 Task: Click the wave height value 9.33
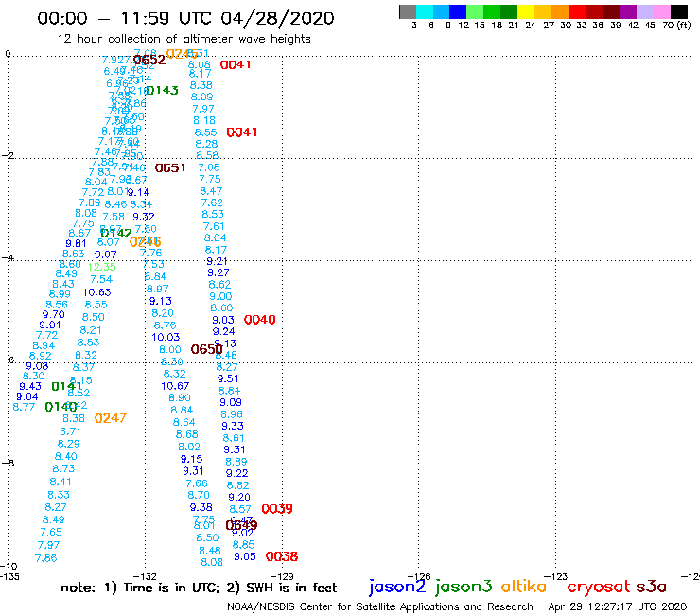(233, 426)
